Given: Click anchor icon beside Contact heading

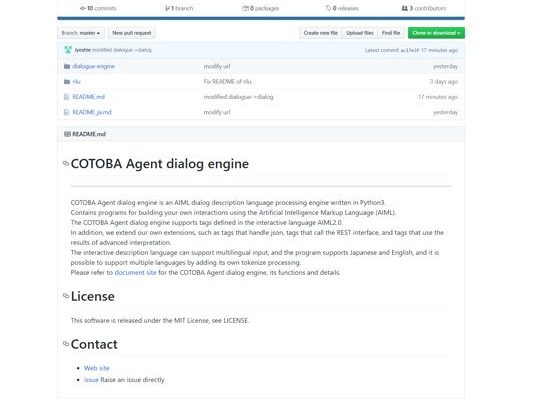Looking at the screenshot, I should coord(66,344).
